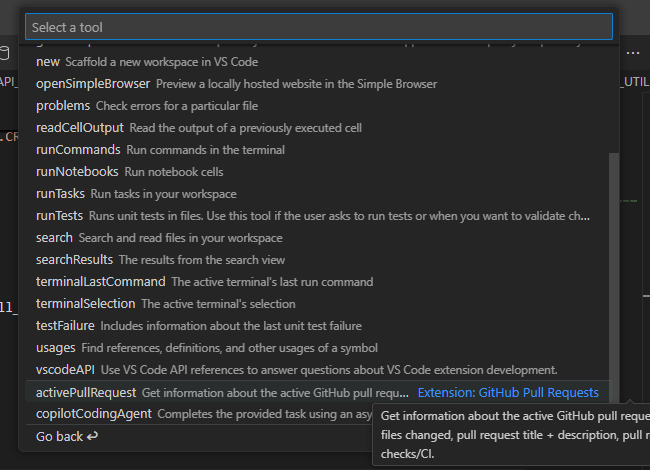Image resolution: width=650 pixels, height=470 pixels.
Task: Select the runCommands tool
Action: tap(78, 149)
